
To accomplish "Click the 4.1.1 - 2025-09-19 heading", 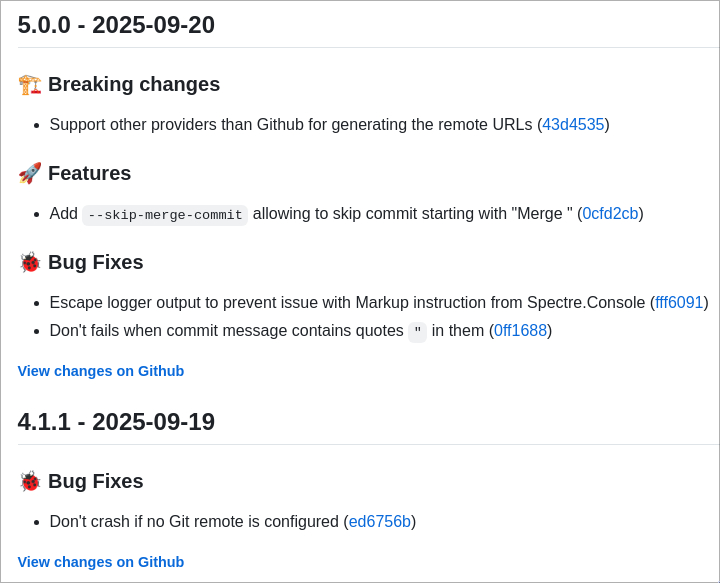I will pyautogui.click(x=116, y=422).
